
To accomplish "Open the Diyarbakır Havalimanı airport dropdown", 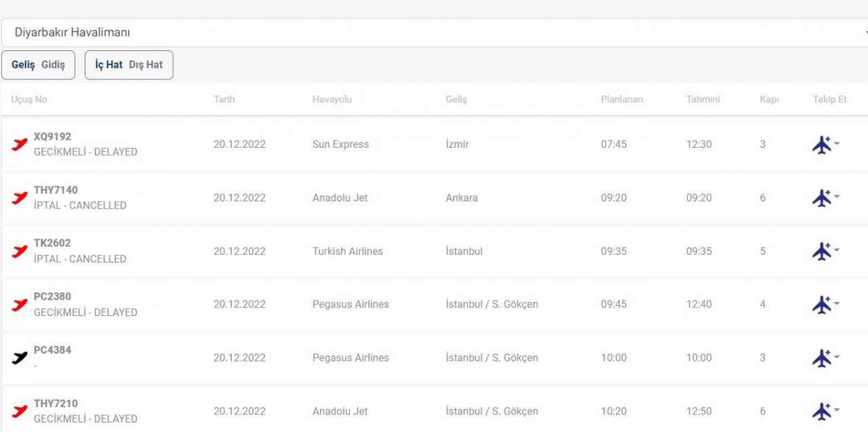I will point(434,33).
